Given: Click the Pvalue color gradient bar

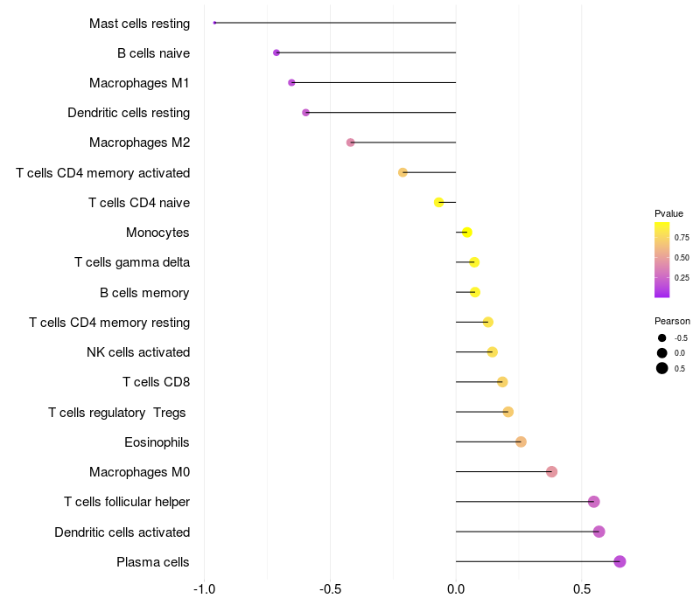Looking at the screenshot, I should 661,260.
